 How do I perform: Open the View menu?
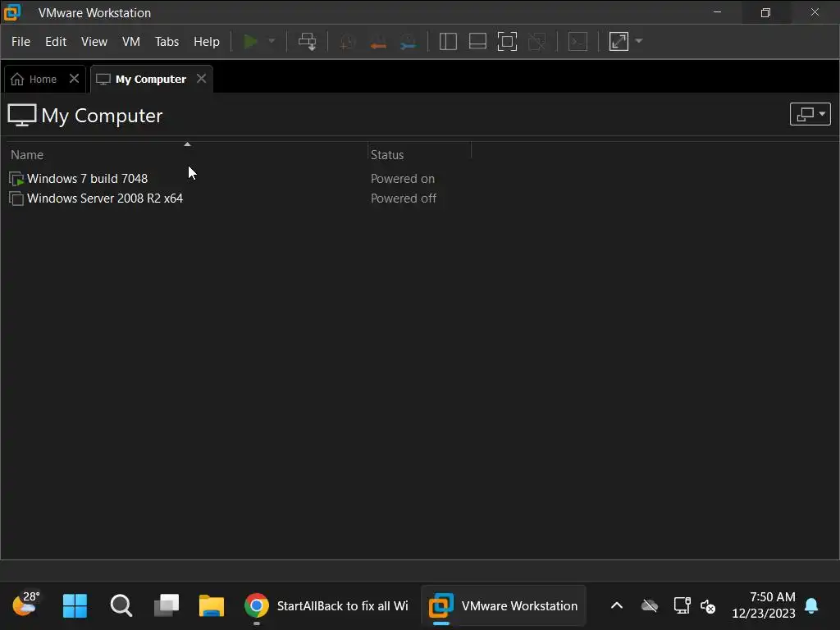point(94,41)
